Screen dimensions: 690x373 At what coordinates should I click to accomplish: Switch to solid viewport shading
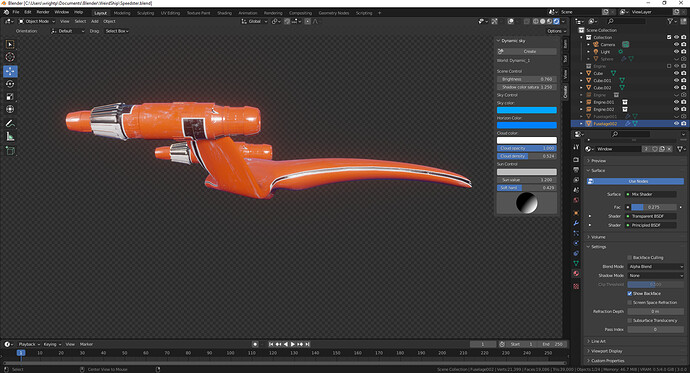point(542,21)
